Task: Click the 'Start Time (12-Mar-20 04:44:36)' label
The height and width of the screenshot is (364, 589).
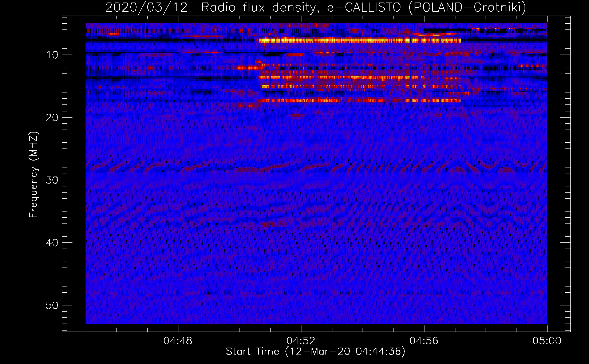Action: coord(316,352)
